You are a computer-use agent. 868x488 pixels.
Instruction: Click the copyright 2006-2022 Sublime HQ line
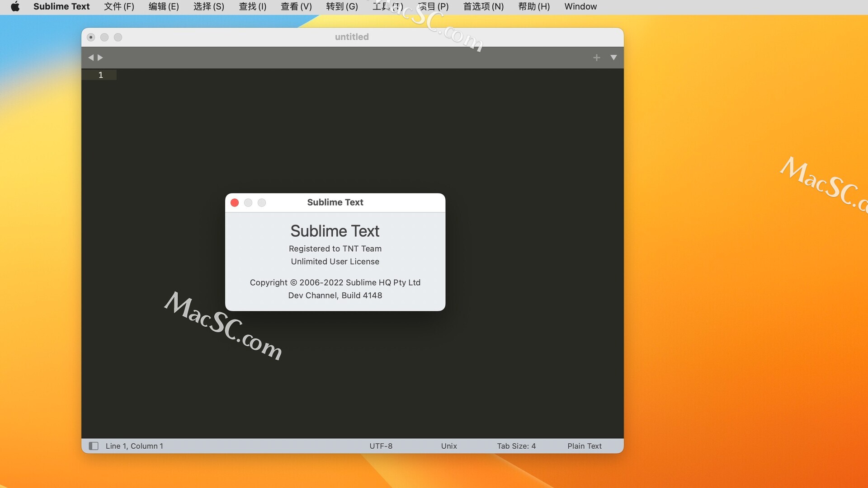[335, 282]
